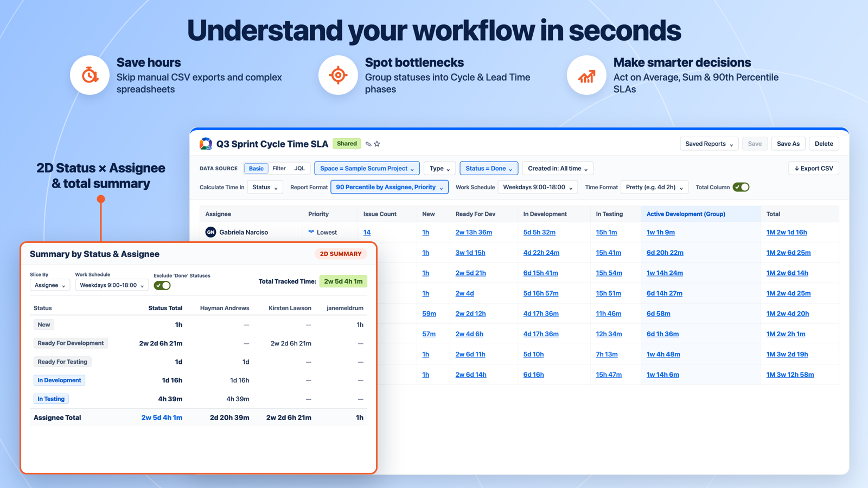Click Gabriela Narciso's GN avatar

210,232
